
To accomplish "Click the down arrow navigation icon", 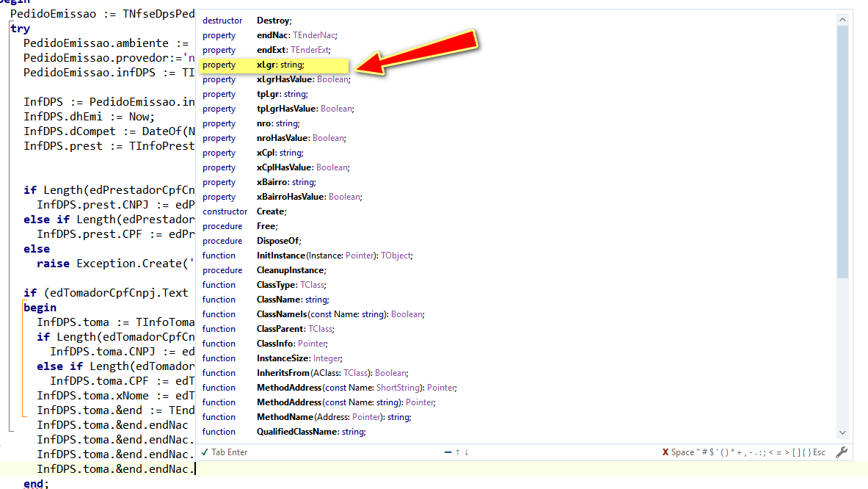I will click(467, 452).
